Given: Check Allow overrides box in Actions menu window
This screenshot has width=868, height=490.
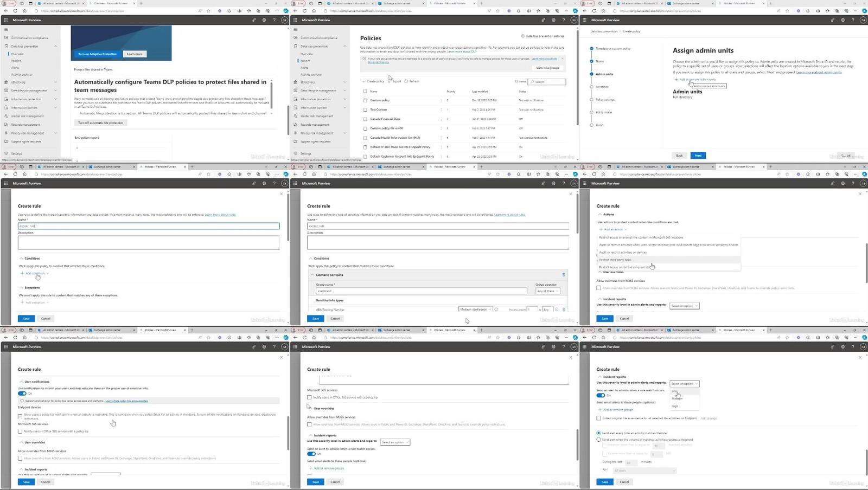Looking at the screenshot, I should pyautogui.click(x=599, y=288).
